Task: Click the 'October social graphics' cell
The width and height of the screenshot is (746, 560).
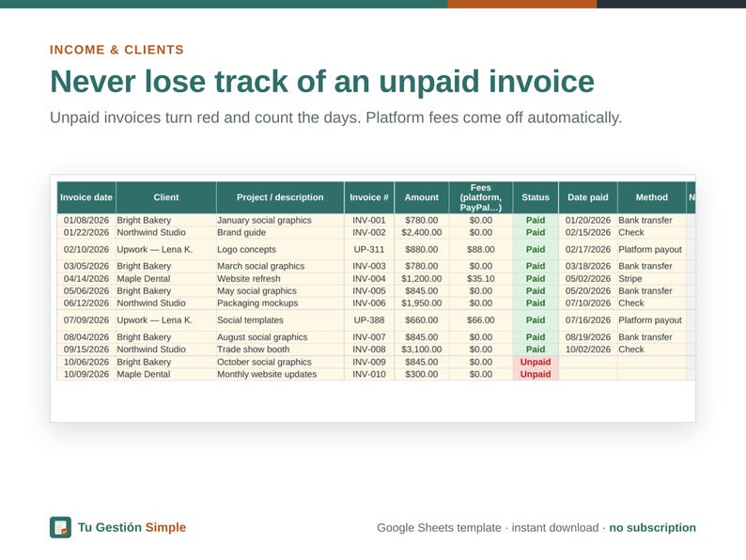Action: point(280,362)
